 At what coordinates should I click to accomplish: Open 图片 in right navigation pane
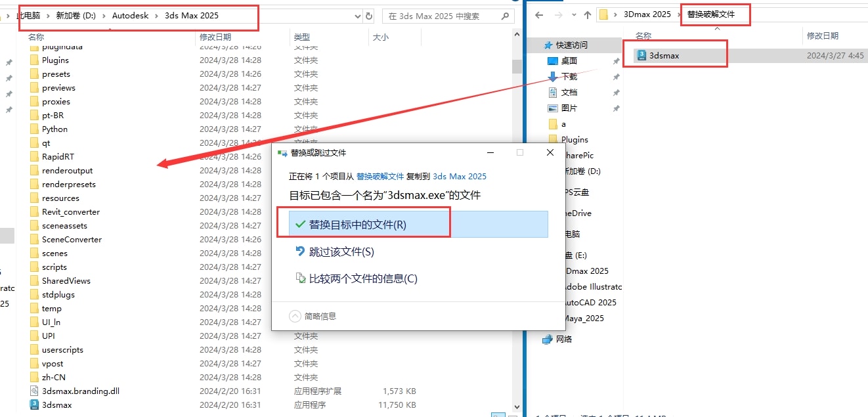(569, 108)
